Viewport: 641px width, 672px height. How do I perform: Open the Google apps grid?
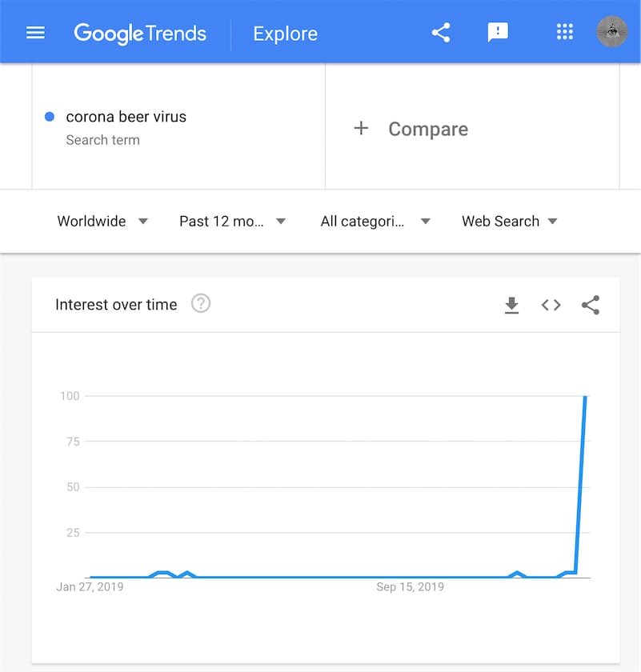pyautogui.click(x=565, y=33)
